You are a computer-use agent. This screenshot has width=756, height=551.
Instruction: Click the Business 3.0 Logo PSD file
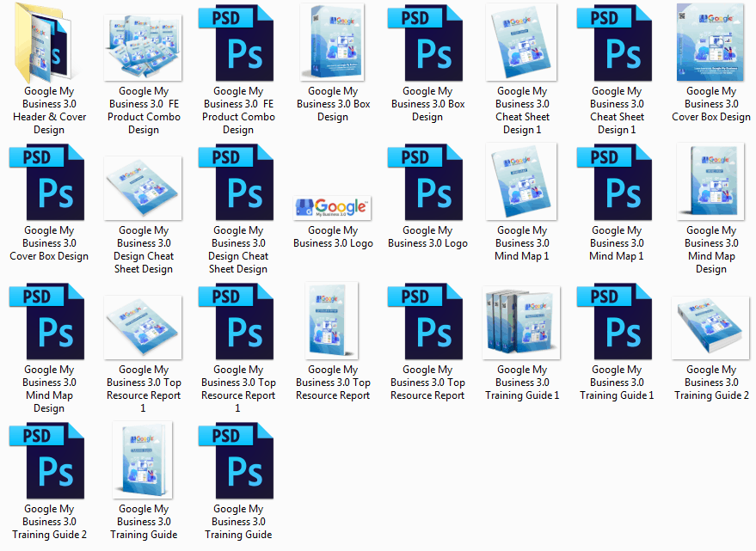(x=427, y=182)
